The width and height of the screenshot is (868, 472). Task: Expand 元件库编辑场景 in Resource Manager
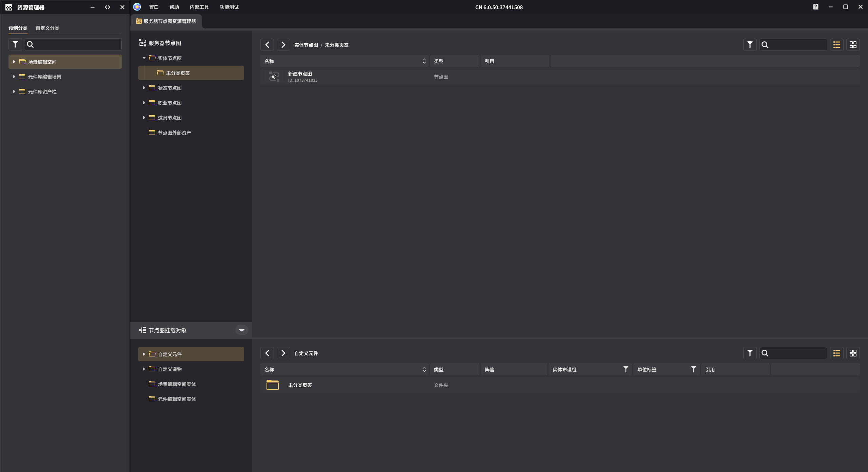click(x=14, y=77)
